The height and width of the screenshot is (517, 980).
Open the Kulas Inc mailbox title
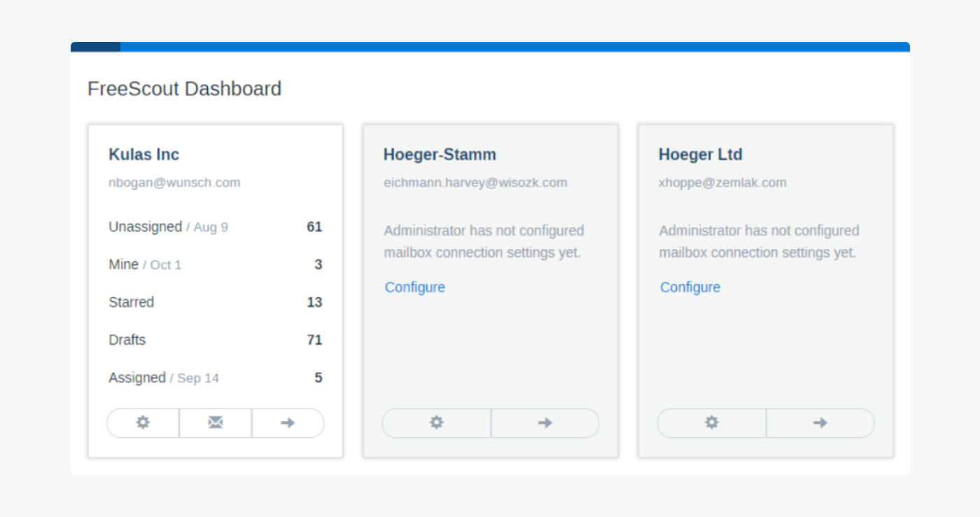144,155
